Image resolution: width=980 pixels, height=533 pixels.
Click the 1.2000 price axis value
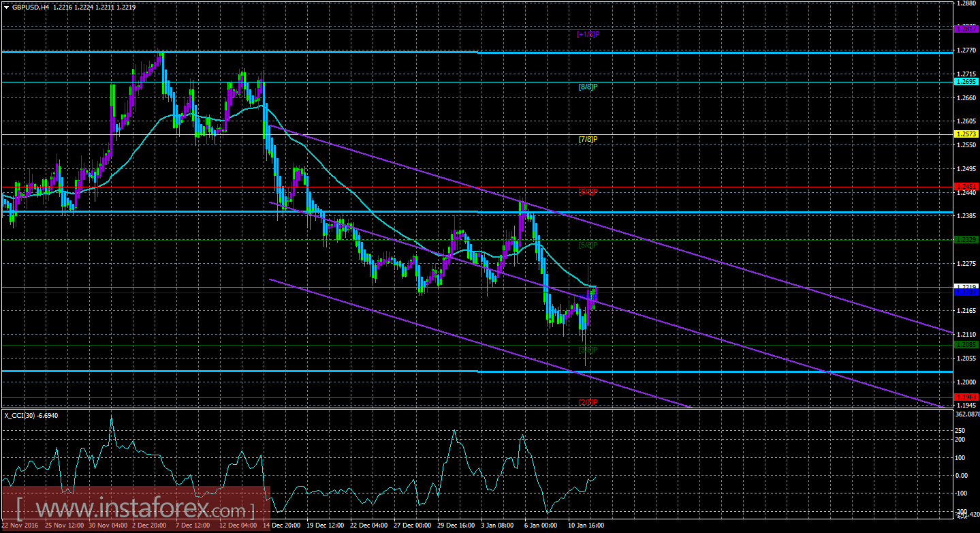coord(966,382)
